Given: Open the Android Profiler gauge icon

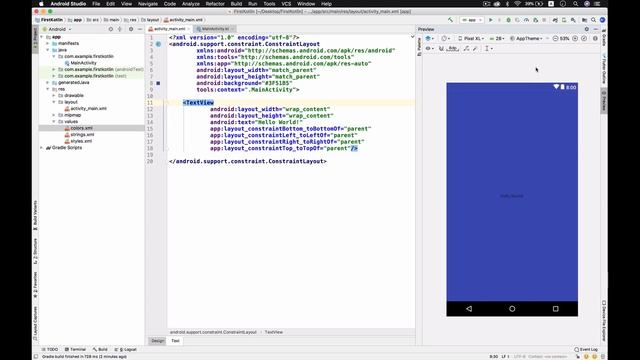Looking at the screenshot, I should 526,20.
